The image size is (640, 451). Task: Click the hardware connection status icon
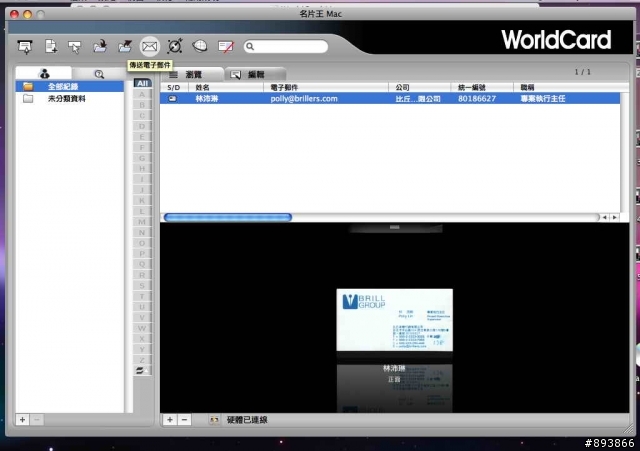214,420
